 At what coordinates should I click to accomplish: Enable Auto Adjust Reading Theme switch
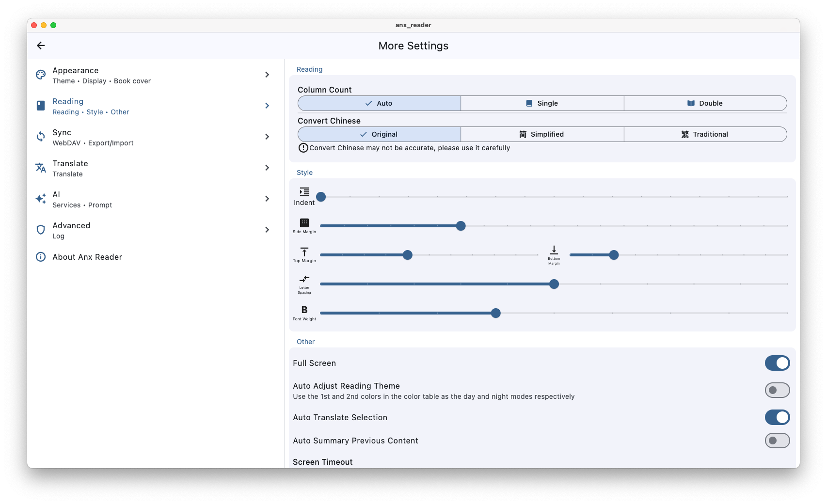[777, 390]
